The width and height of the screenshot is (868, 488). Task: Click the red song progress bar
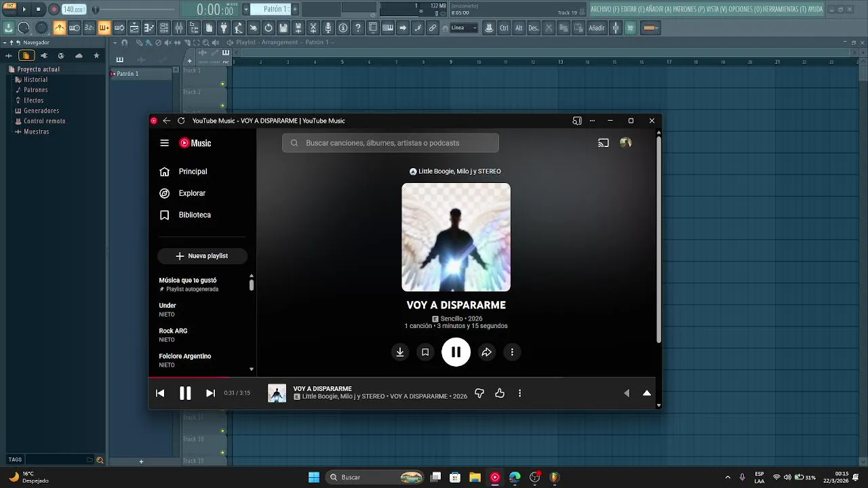click(189, 378)
